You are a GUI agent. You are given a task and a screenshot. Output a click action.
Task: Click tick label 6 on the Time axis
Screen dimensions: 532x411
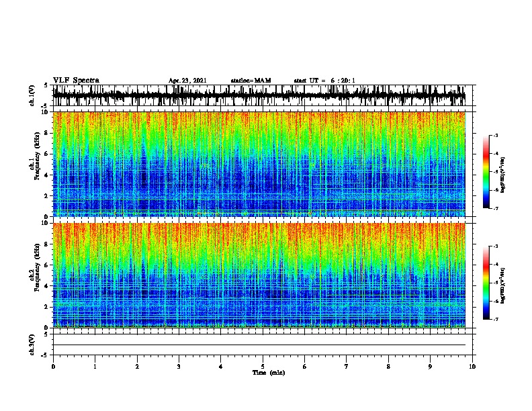(x=305, y=367)
